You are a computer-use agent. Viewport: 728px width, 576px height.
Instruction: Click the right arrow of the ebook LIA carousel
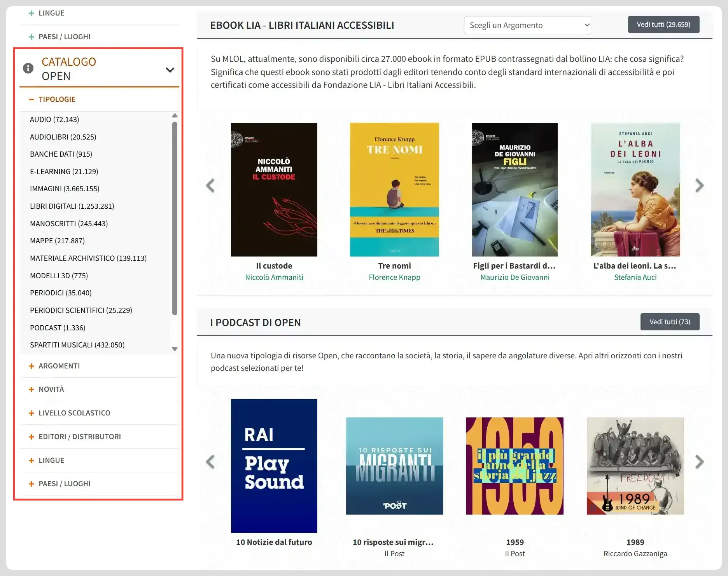[699, 185]
